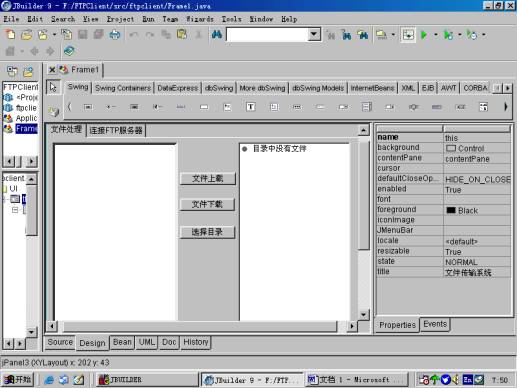Viewport: 517px width, 388px height.
Task: Click the defaultCloseOp value HIDE_ON_CLOSE
Action: pos(477,180)
